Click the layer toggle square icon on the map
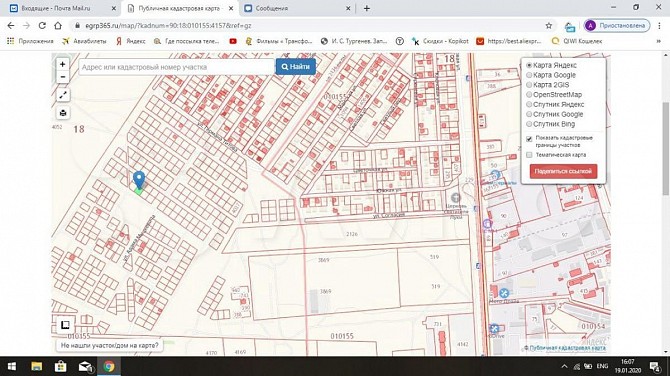 [65, 325]
